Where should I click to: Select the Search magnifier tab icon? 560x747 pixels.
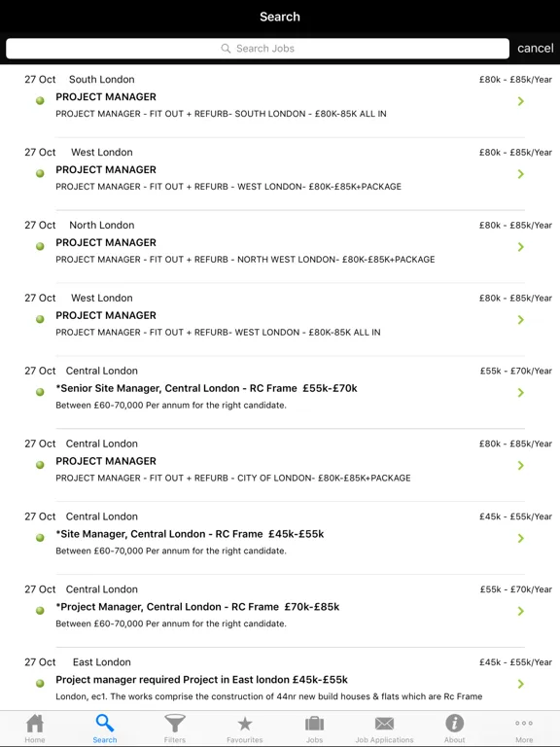[105, 724]
